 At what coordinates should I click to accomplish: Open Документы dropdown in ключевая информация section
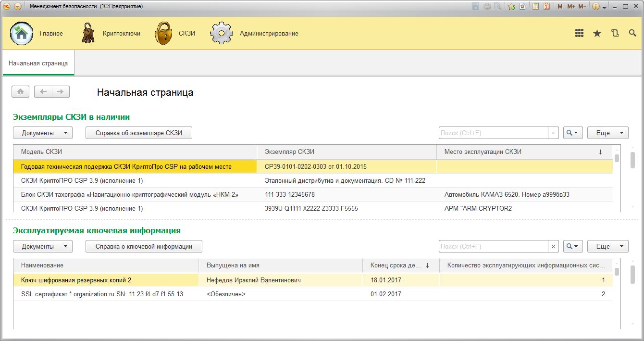42,246
